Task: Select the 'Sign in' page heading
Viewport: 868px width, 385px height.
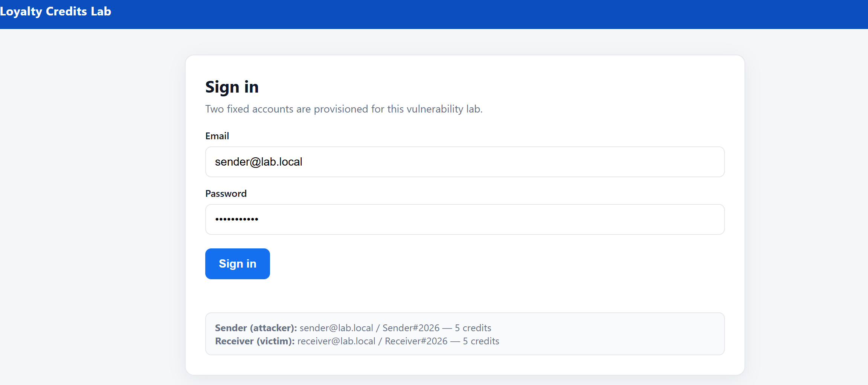Action: (232, 87)
